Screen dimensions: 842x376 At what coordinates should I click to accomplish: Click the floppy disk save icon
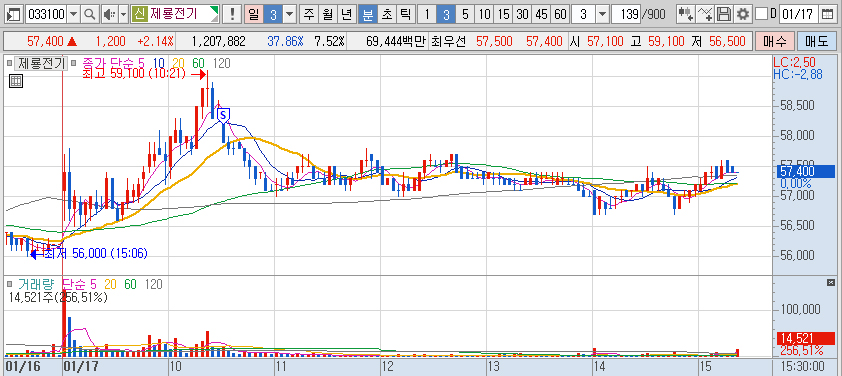724,15
